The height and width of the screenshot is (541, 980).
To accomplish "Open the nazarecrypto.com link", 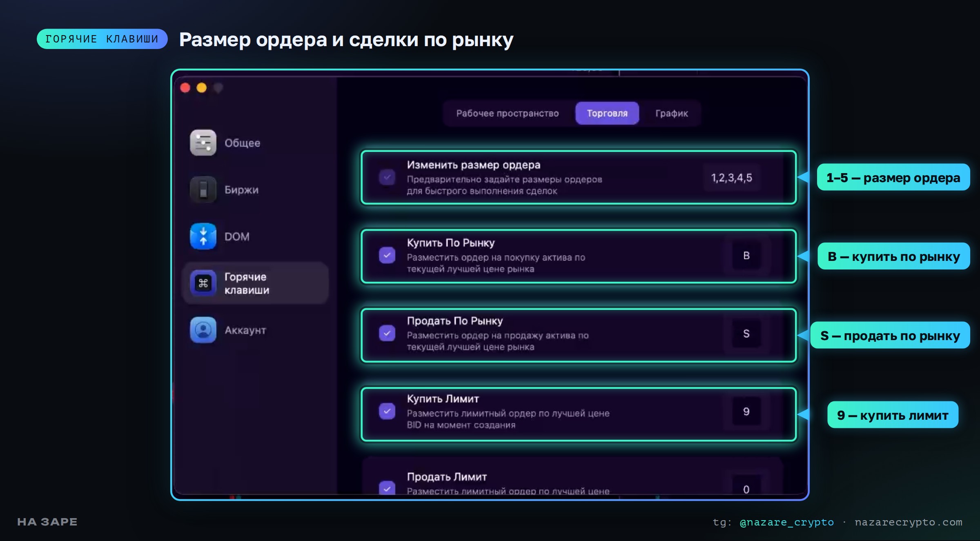I will (x=909, y=522).
